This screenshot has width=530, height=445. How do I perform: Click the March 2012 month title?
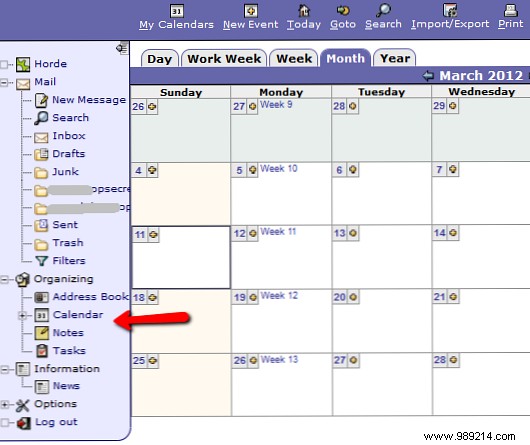pos(481,75)
